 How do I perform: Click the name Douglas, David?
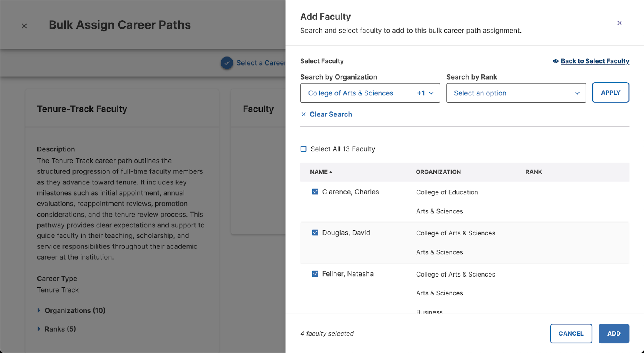(346, 233)
